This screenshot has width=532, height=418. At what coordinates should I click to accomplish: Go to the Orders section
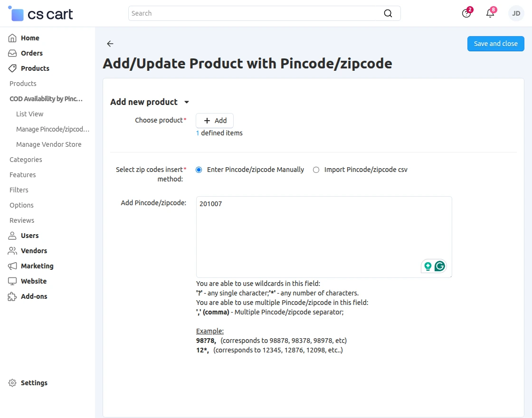click(x=31, y=53)
